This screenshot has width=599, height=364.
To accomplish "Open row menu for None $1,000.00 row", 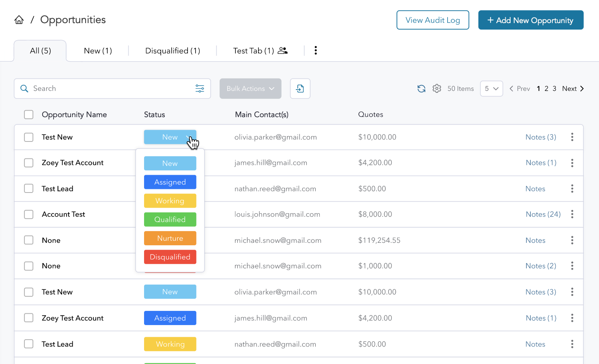I will point(572,266).
